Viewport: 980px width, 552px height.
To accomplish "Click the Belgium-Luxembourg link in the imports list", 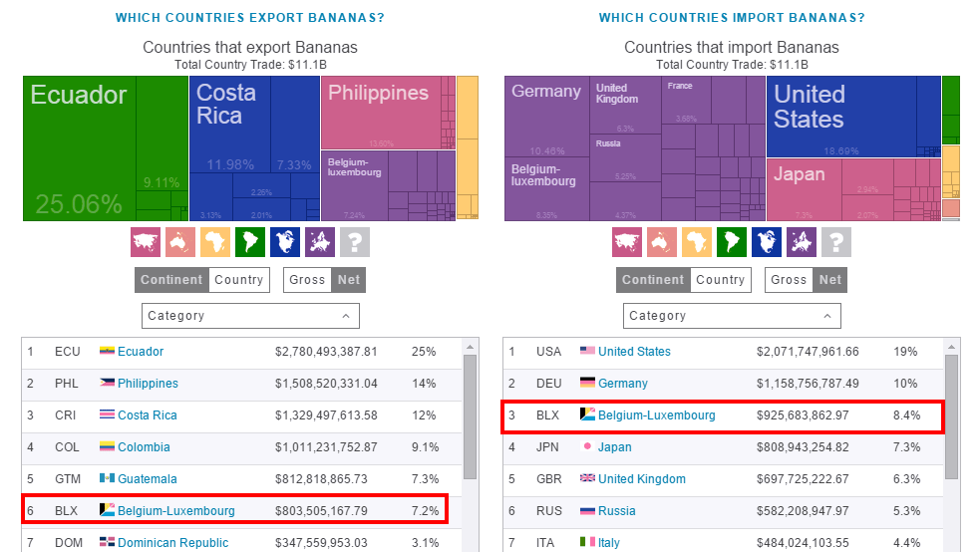I will (656, 415).
